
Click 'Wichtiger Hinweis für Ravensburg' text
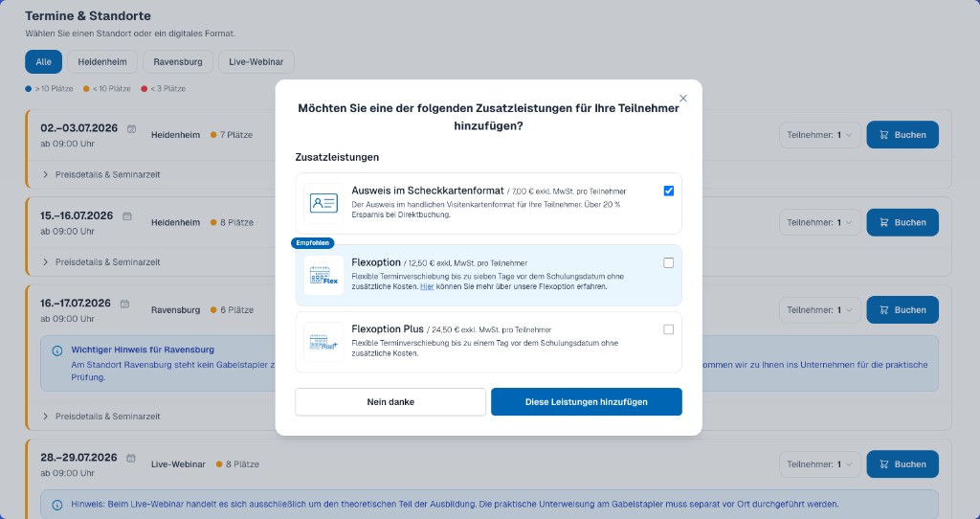143,350
